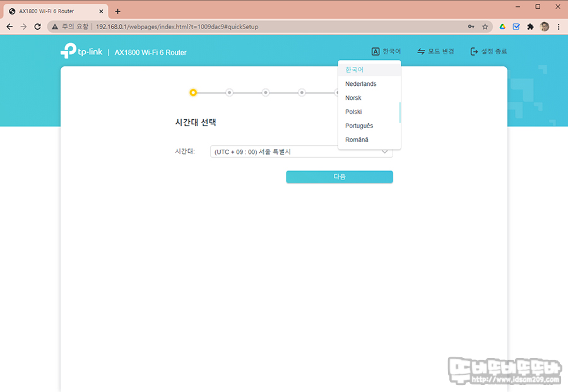Choose 한국어 in the language list

[x=369, y=69]
